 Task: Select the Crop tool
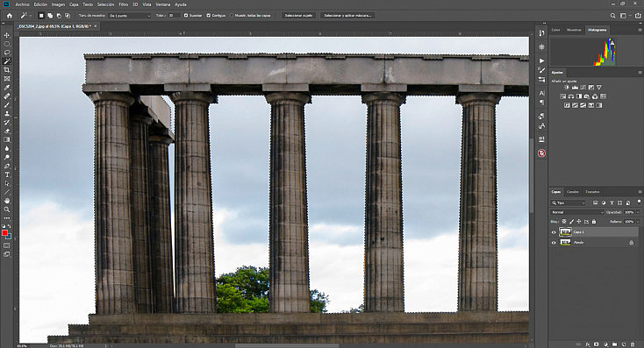pos(7,70)
